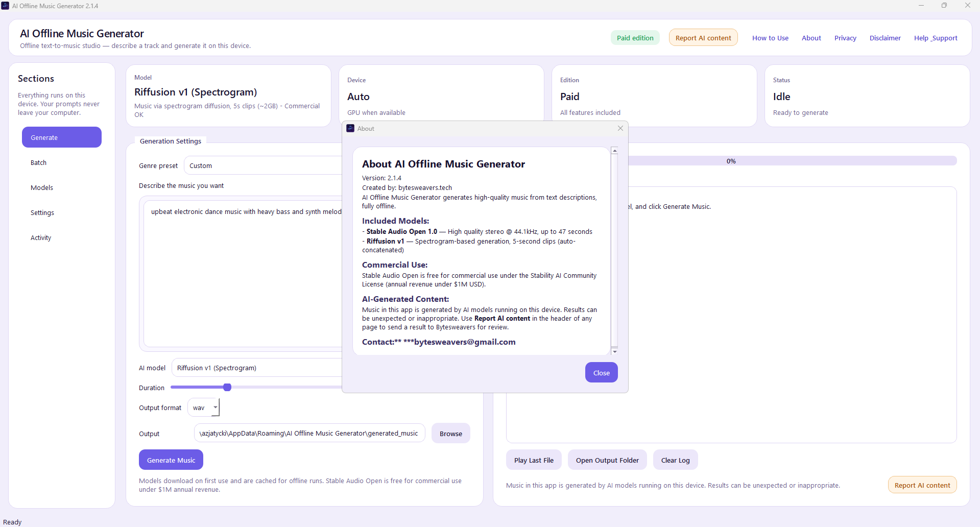Click Report AI content button below log
Viewport: 980px width, 527px height.
pyautogui.click(x=922, y=485)
